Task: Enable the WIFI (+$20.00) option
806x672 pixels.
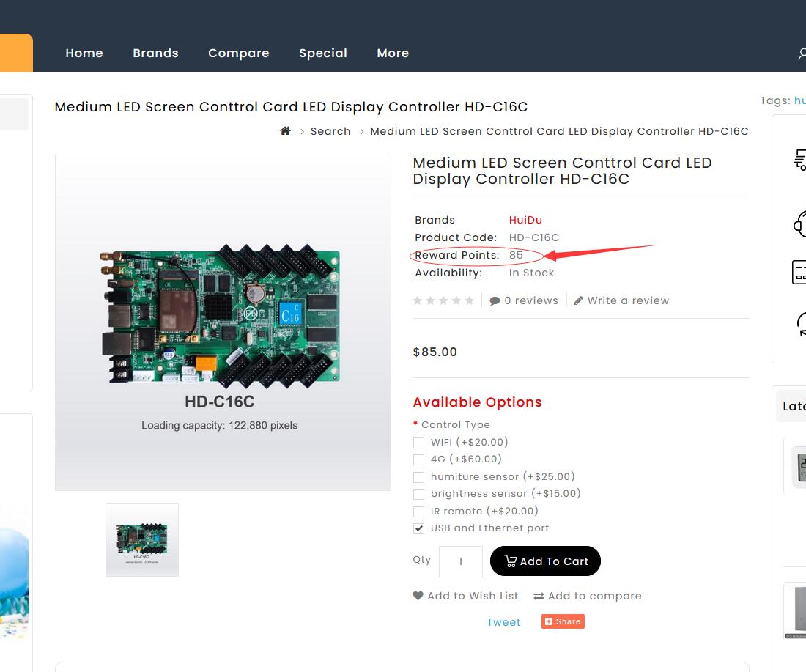Action: pyautogui.click(x=419, y=443)
